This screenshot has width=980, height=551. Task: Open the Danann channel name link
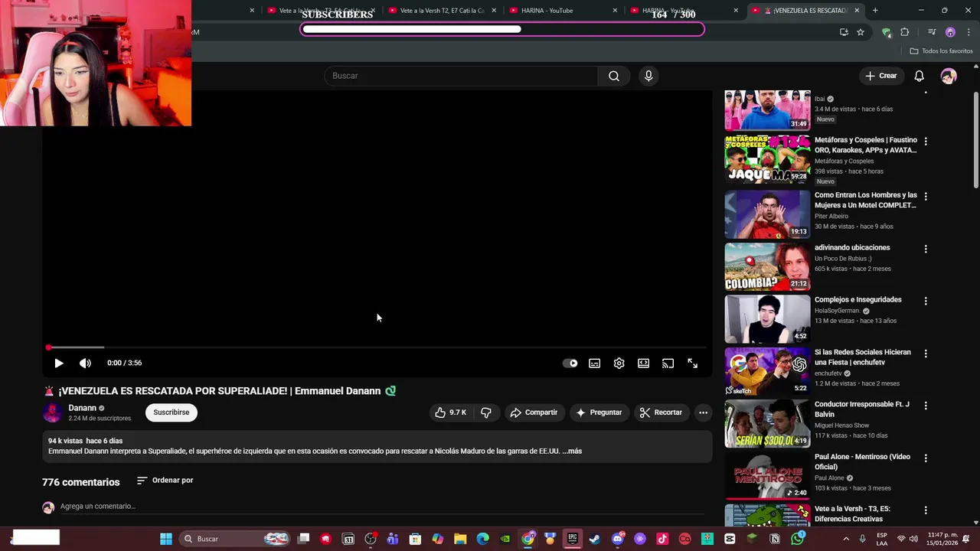(82, 408)
